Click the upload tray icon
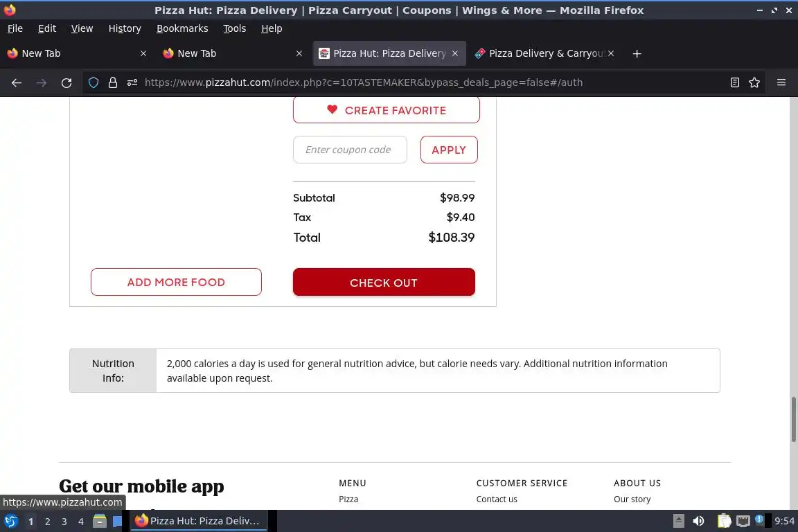 pyautogui.click(x=678, y=521)
